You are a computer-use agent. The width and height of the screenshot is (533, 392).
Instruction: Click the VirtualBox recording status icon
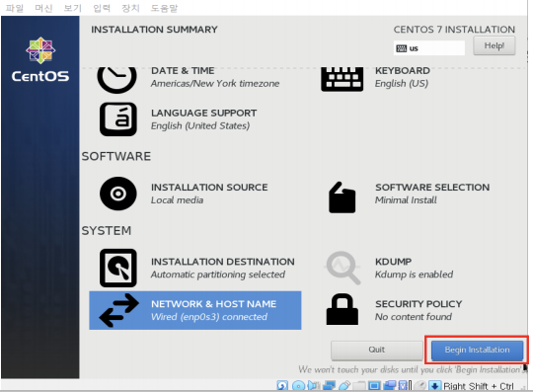coord(390,386)
